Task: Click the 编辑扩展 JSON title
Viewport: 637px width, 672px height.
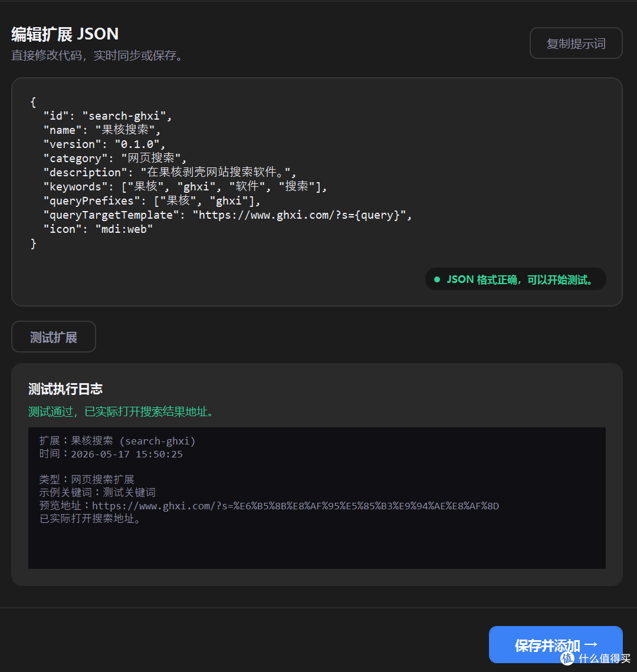Action: click(65, 34)
